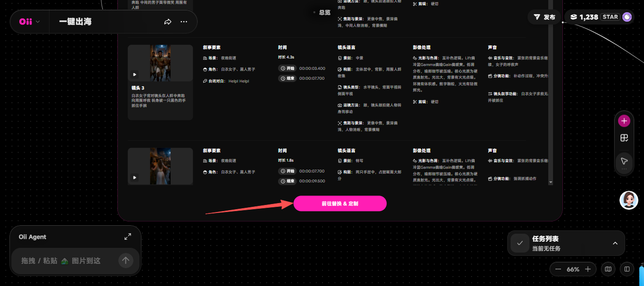Click 开始 start tag at 00:00:07.700

tap(288, 171)
